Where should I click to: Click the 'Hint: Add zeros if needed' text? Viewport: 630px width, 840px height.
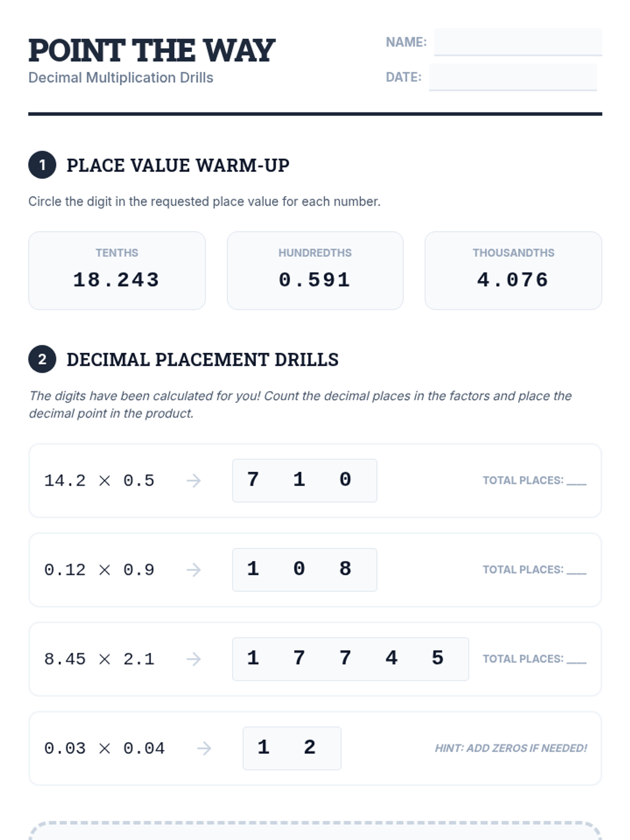click(510, 748)
